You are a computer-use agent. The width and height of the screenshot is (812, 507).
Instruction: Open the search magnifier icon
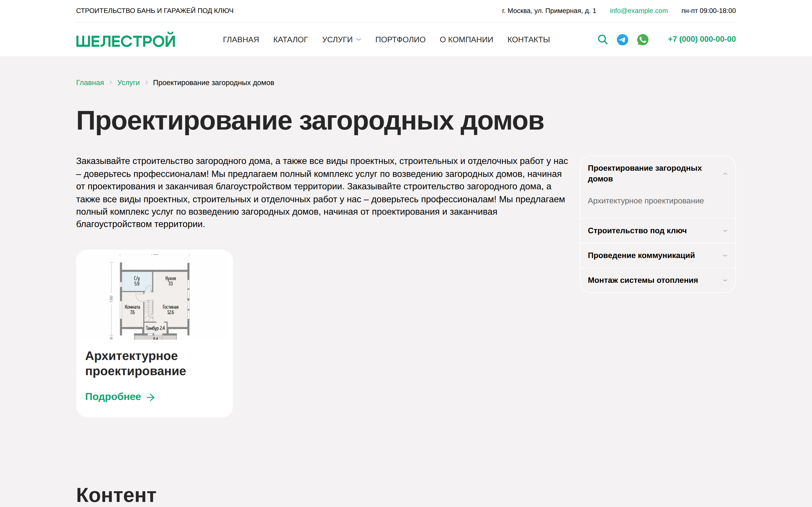click(x=603, y=39)
